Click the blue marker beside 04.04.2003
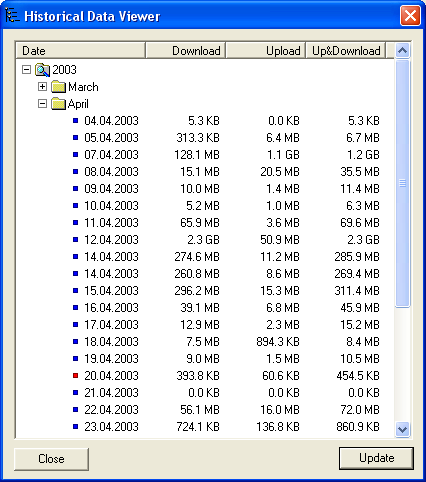Viewport: 426px width, 482px height. coord(75,121)
